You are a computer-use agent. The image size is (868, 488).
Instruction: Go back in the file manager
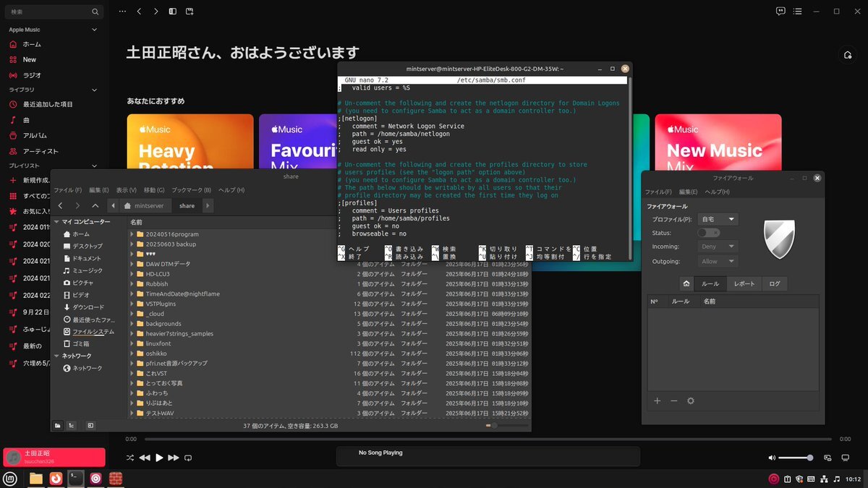coord(61,206)
